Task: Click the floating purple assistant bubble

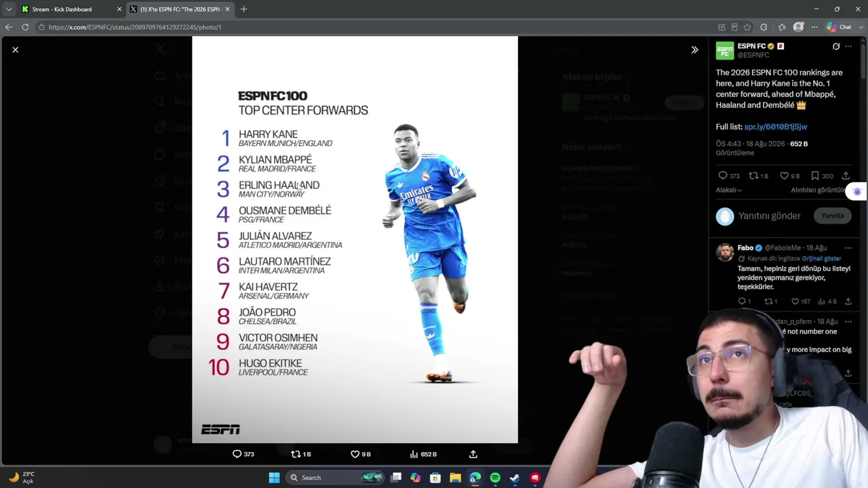Action: coord(857,192)
